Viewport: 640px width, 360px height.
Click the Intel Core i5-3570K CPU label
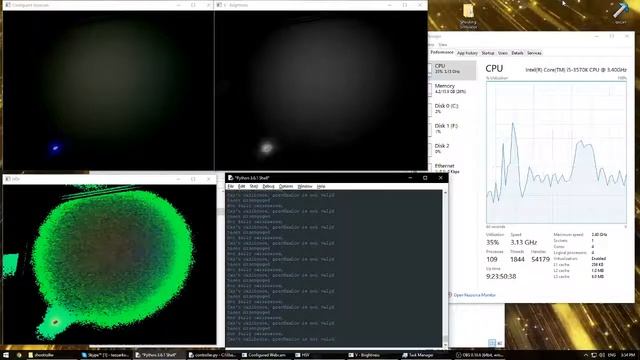(576, 70)
